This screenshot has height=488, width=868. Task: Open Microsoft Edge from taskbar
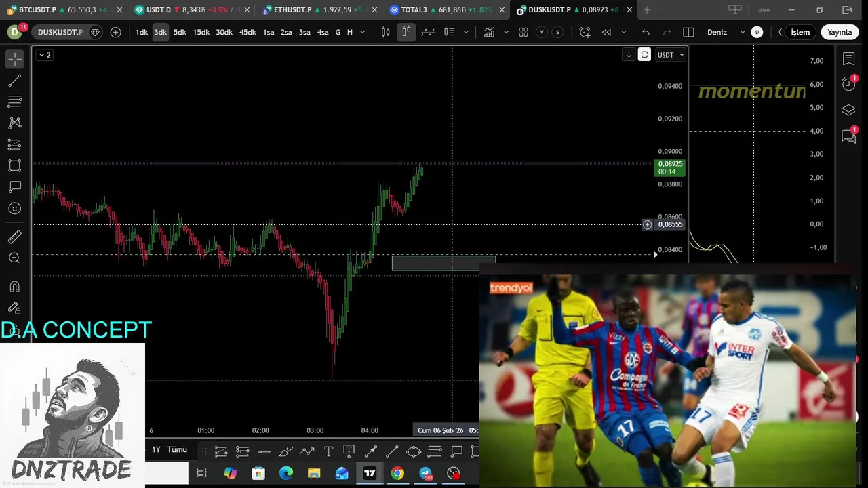286,473
